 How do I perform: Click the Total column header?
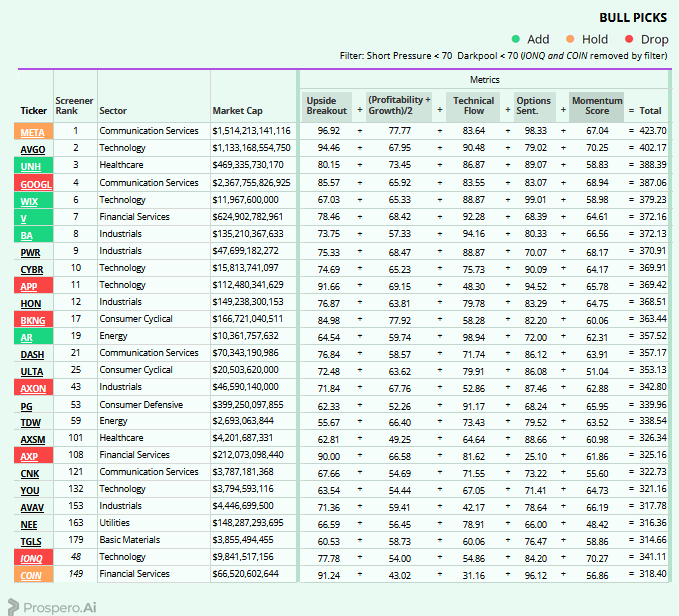tap(650, 110)
